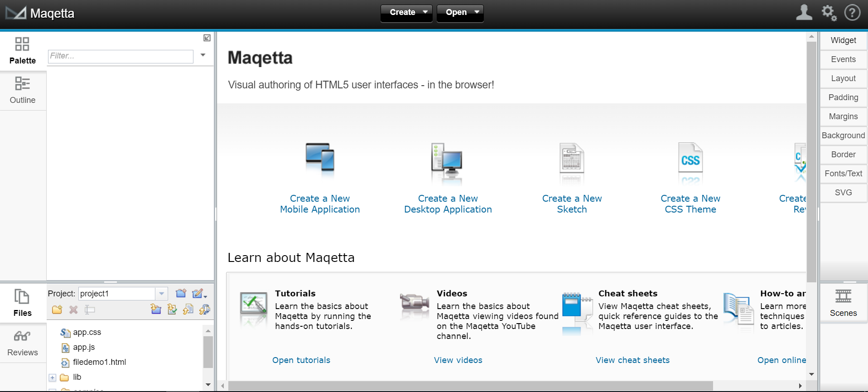This screenshot has height=392, width=868.
Task: Open the user account icon menu
Action: [804, 12]
